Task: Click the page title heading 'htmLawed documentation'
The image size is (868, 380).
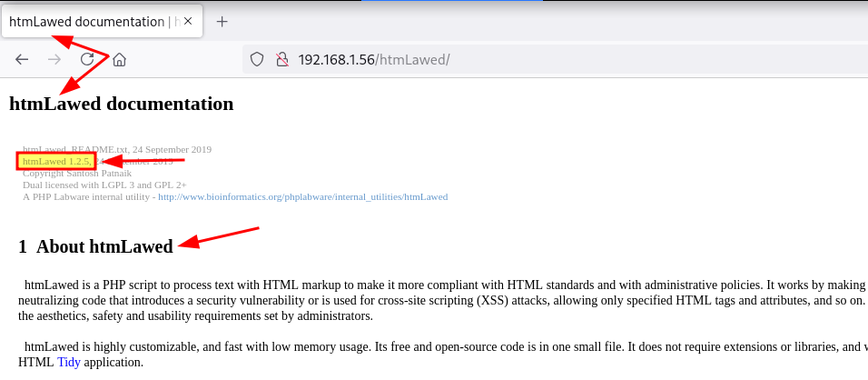Action: click(121, 104)
